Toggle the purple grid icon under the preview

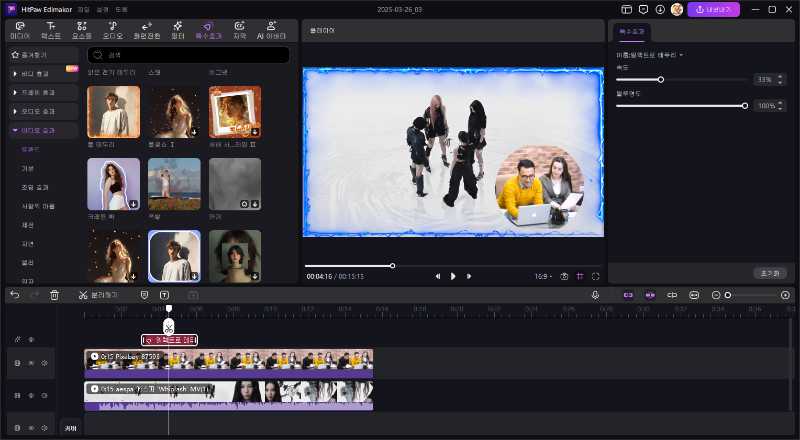point(580,276)
